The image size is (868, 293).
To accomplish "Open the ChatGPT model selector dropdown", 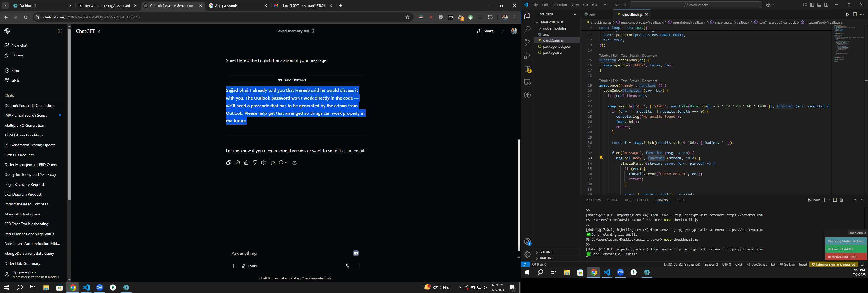I will pyautogui.click(x=88, y=31).
